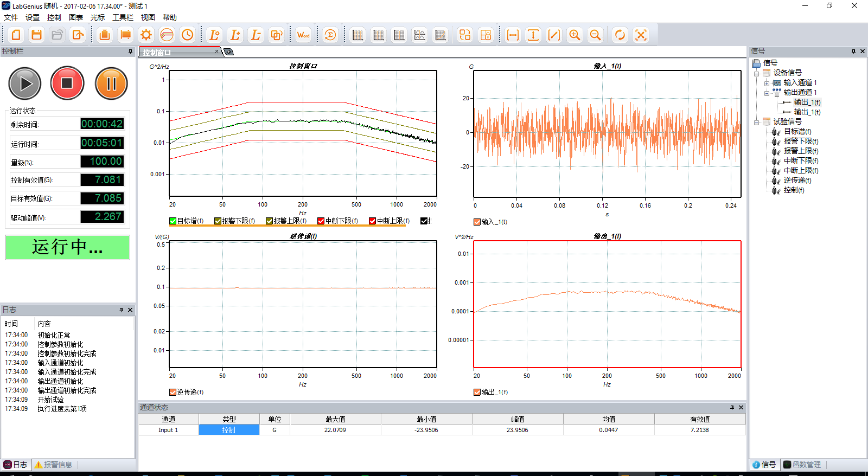868x476 pixels.
Task: Toggle the 中断下限(f) trace checkbox
Action: (321, 221)
